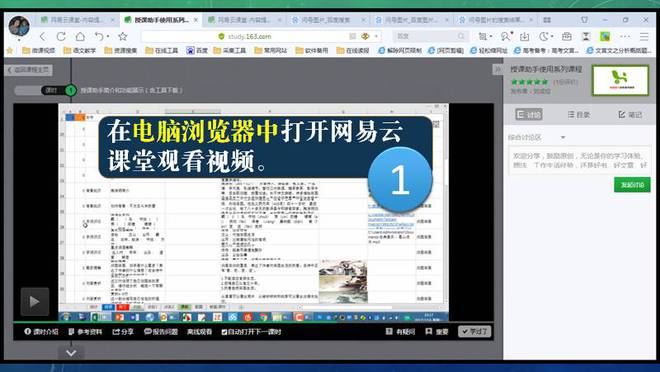This screenshot has width=660, height=372.
Task: Toggle 自动打开下一课时 checkbox
Action: pos(224,332)
